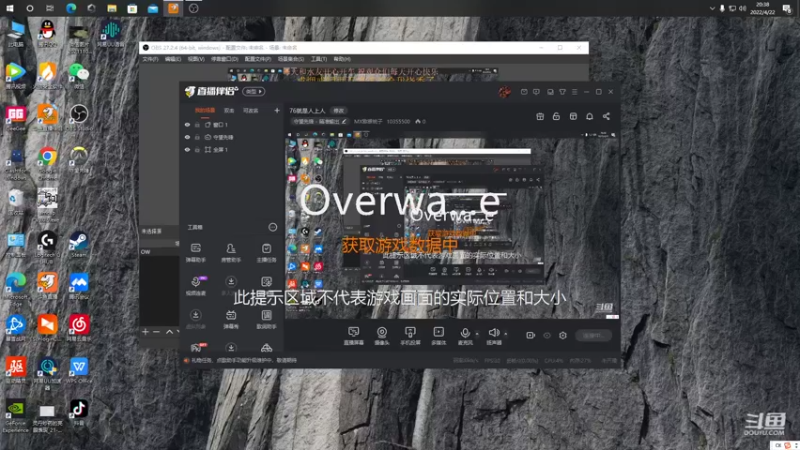Image resolution: width=800 pixels, height=450 pixels.
Task: Click the share icon beside the bell
Action: point(606,116)
